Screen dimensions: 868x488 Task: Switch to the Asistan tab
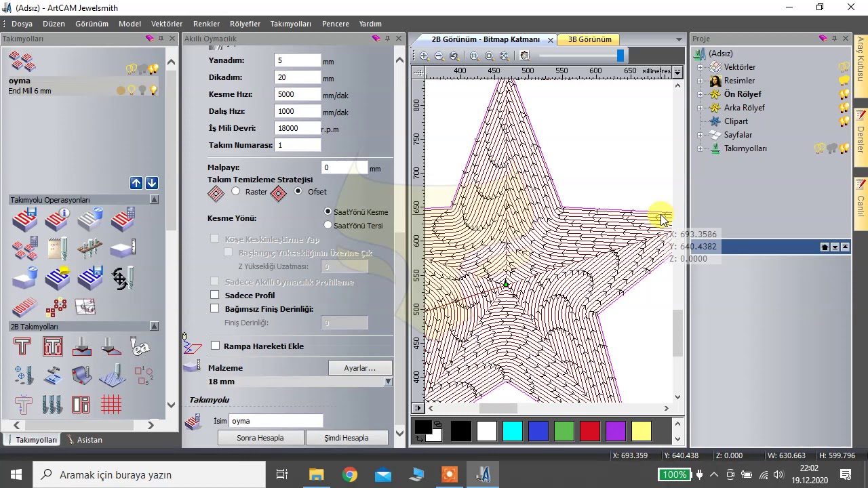point(85,440)
